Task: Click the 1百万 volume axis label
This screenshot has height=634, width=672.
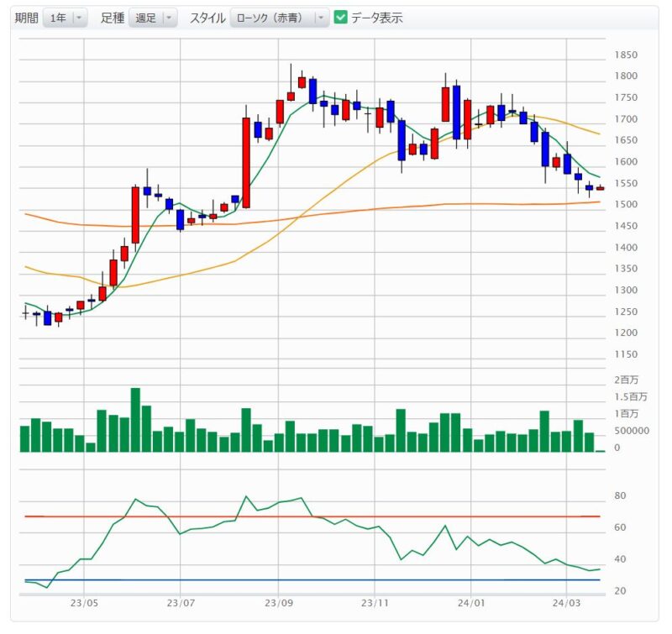Action: (x=626, y=413)
